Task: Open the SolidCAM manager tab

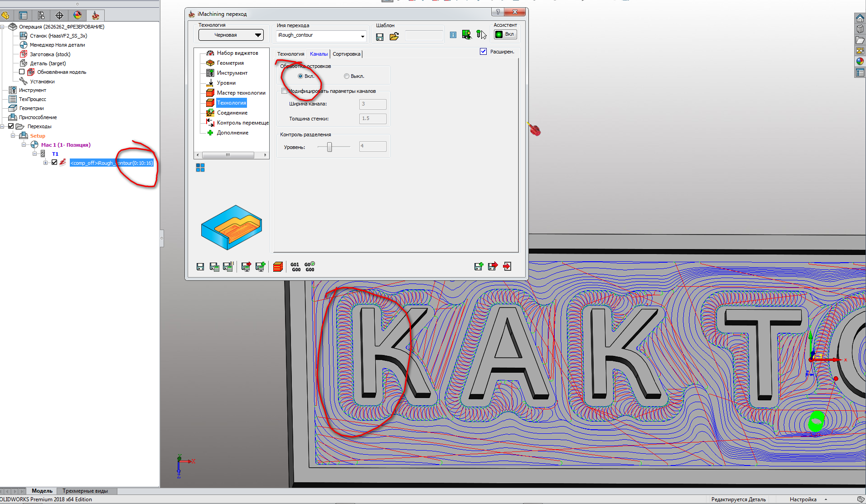Action: [x=96, y=15]
